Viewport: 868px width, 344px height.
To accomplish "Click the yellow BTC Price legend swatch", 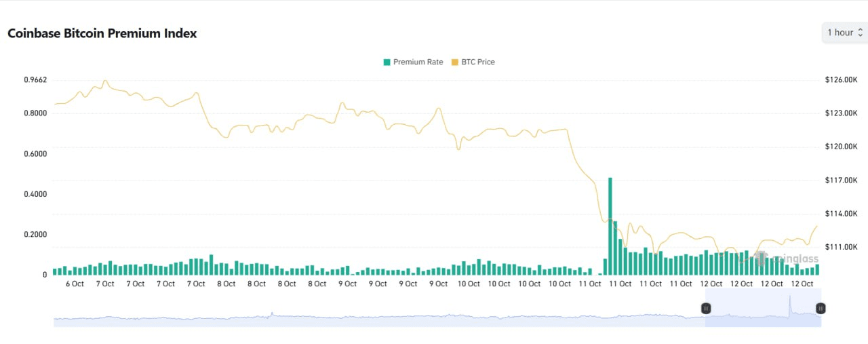I will pyautogui.click(x=456, y=62).
